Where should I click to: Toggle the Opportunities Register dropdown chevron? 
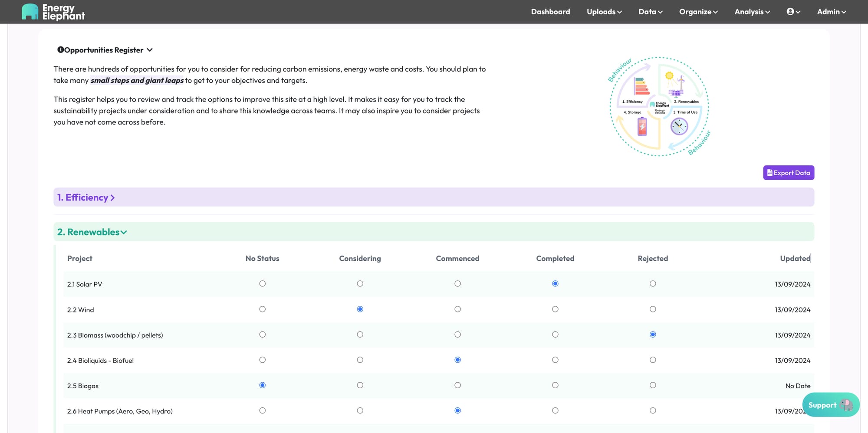click(150, 50)
